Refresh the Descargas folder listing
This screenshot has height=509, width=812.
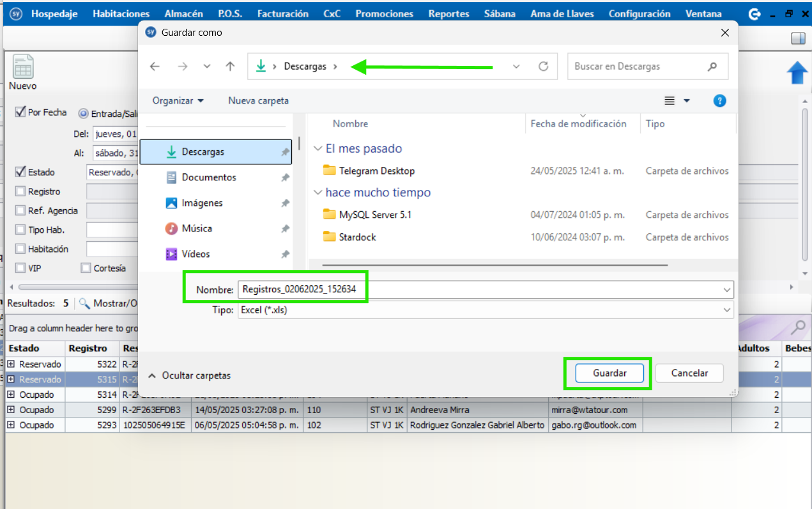point(544,67)
